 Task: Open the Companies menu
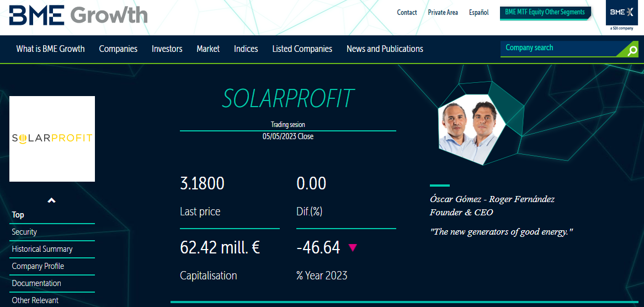118,49
